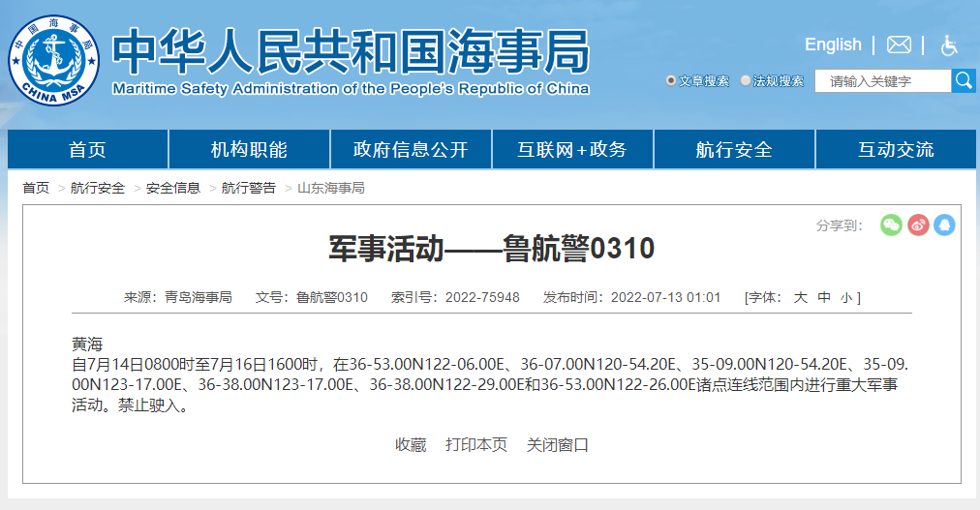The height and width of the screenshot is (510, 980).
Task: Switch the site to English
Action: [x=833, y=45]
